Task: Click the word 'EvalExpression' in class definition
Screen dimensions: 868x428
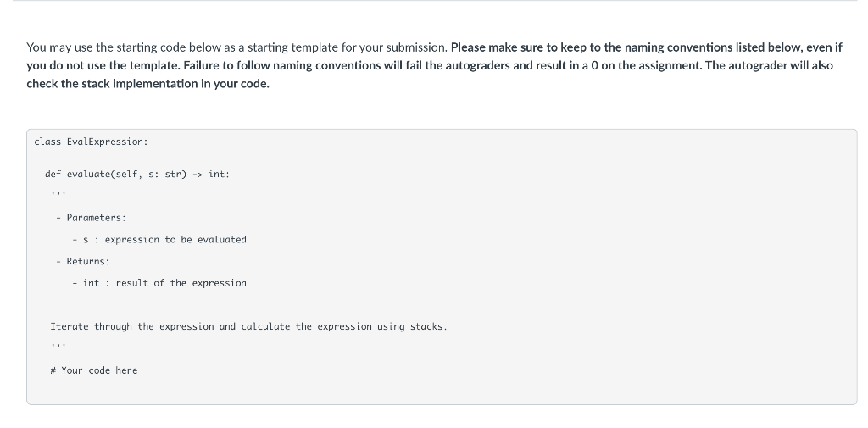Action: 108,142
